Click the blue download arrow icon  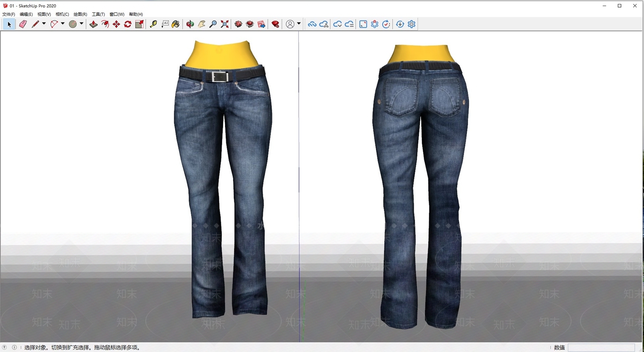tap(400, 24)
